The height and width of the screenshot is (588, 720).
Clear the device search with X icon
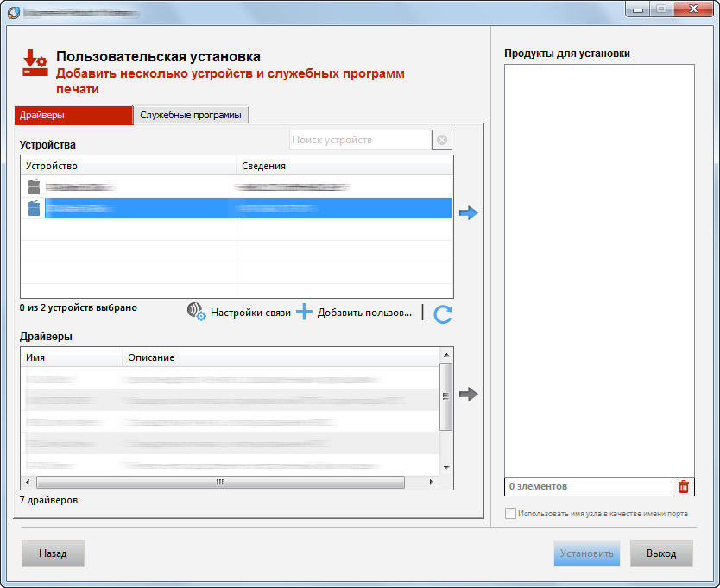(x=442, y=140)
